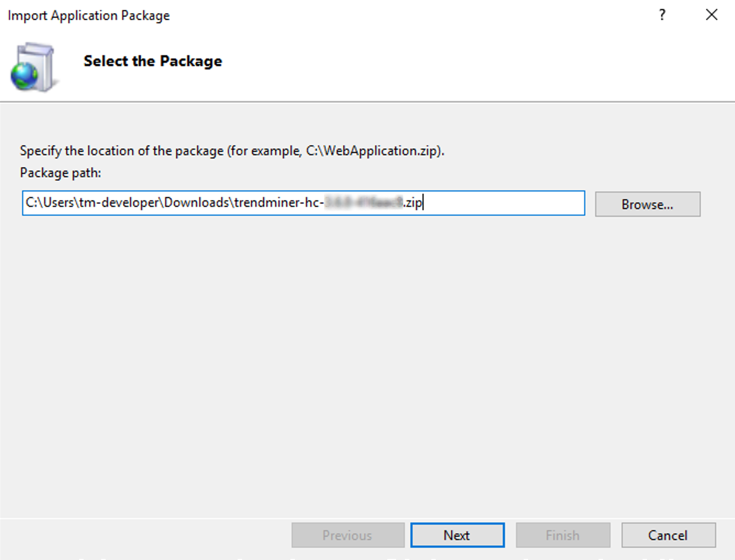735x560 pixels.
Task: Click the 'Import Application Package' title bar text
Action: click(89, 15)
